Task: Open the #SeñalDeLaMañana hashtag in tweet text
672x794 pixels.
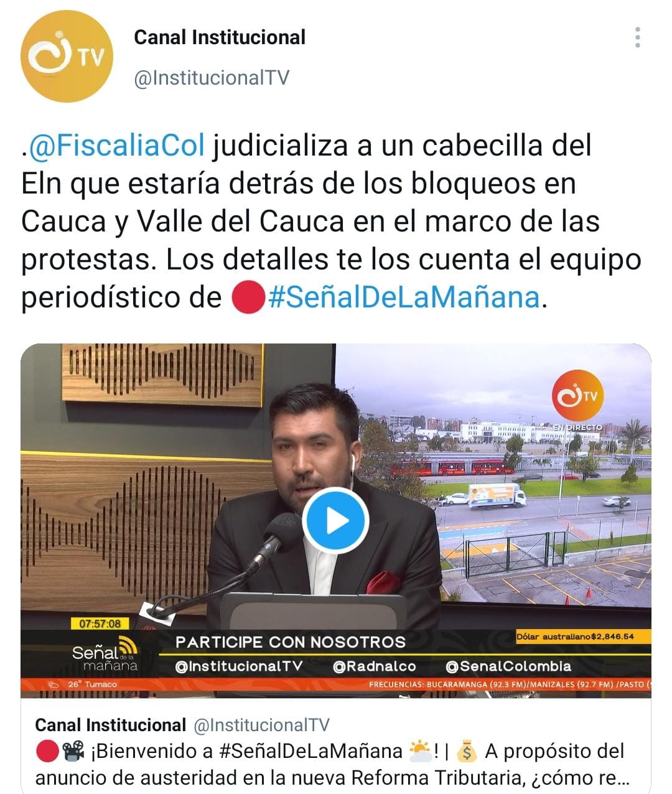Action: (404, 297)
